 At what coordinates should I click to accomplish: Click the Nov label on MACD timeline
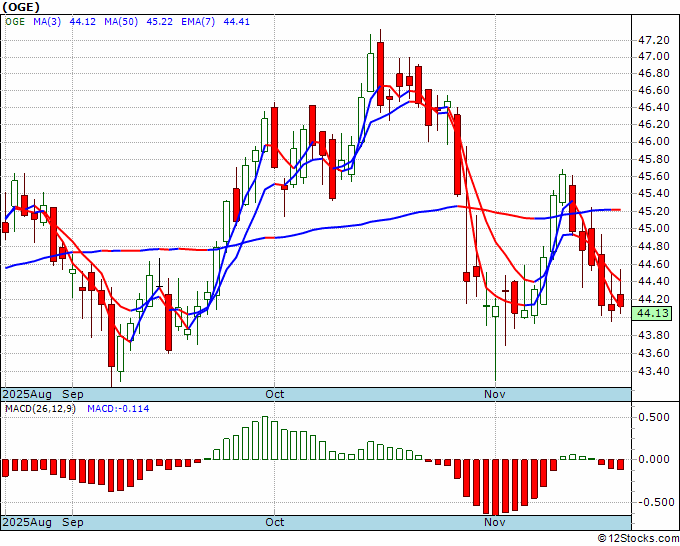pos(495,522)
